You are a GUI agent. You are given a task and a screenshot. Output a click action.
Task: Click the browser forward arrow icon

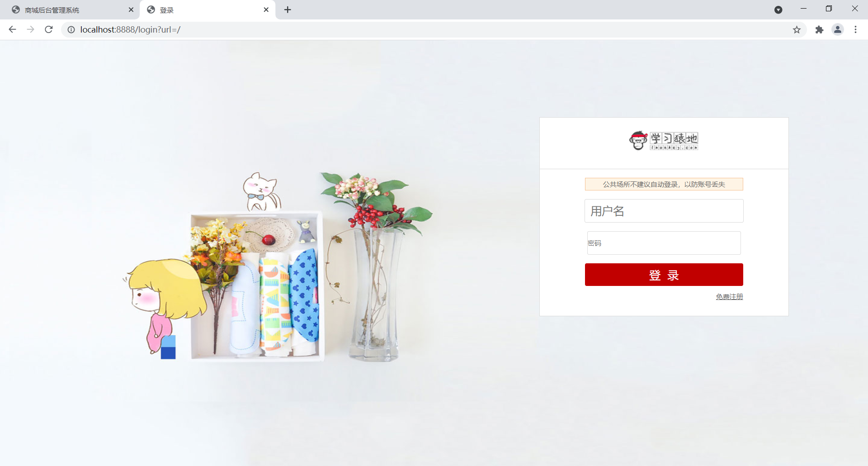30,29
